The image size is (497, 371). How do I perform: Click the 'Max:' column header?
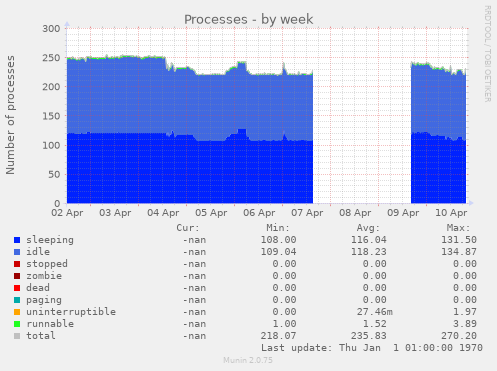click(x=458, y=228)
